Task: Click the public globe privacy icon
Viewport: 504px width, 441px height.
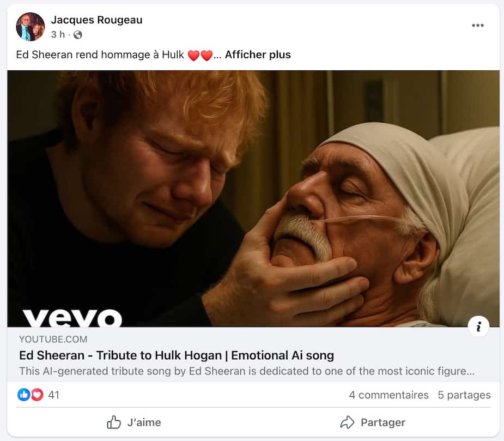Action: pos(78,34)
